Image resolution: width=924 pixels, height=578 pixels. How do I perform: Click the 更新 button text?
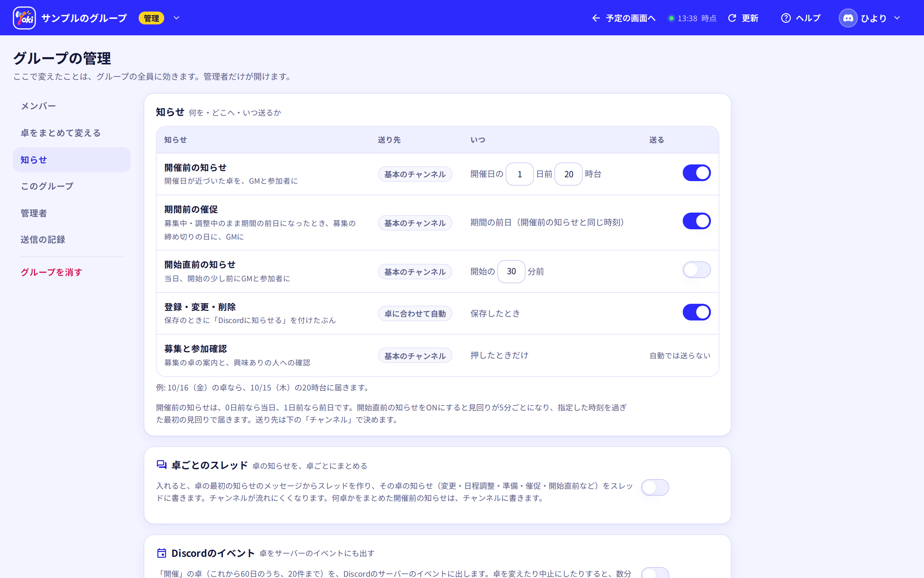coord(750,18)
